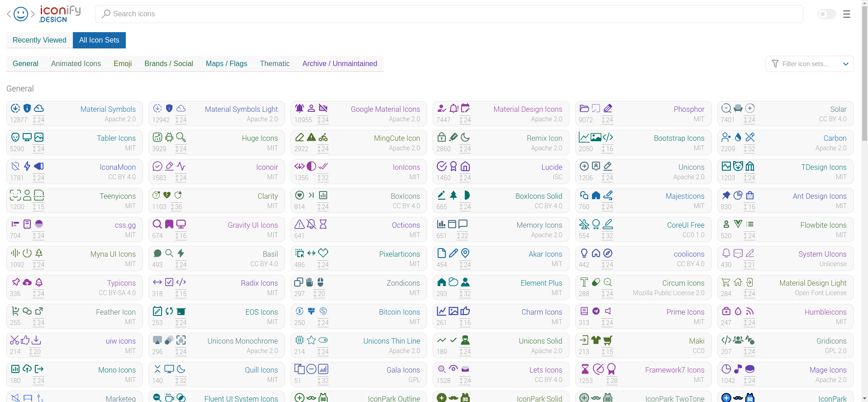Click the checkbox icon in Radix Icons card
This screenshot has height=402, width=868.
click(169, 282)
